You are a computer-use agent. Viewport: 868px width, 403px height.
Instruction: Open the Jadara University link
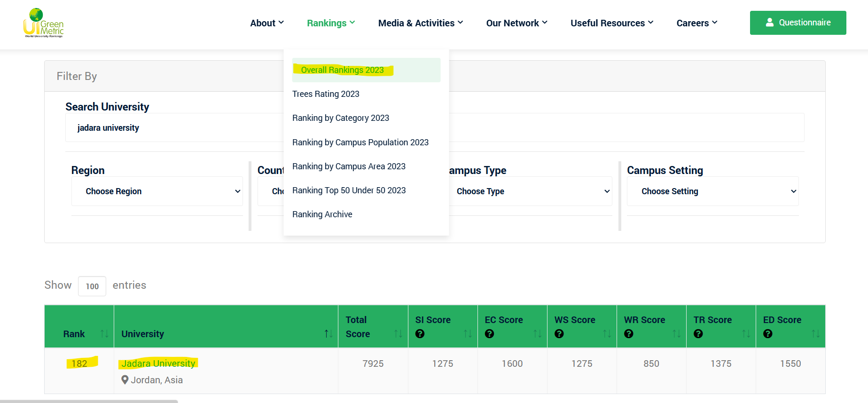click(158, 363)
